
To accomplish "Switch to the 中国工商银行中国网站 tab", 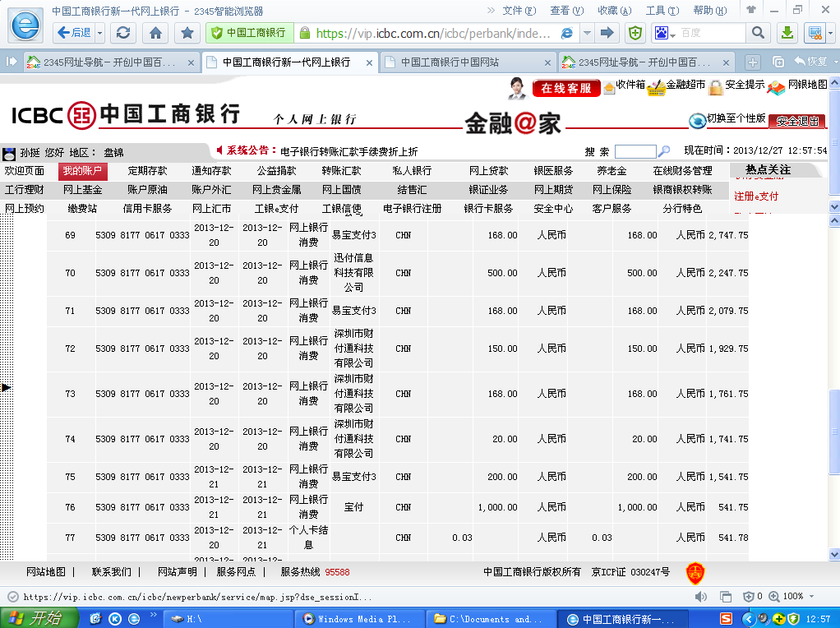I will [449, 62].
